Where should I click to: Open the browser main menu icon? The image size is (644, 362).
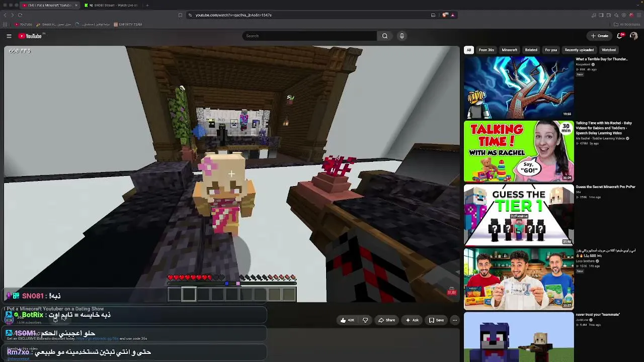click(638, 15)
